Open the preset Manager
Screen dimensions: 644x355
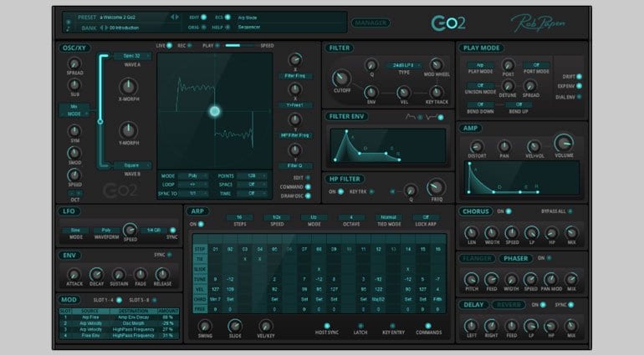click(371, 23)
